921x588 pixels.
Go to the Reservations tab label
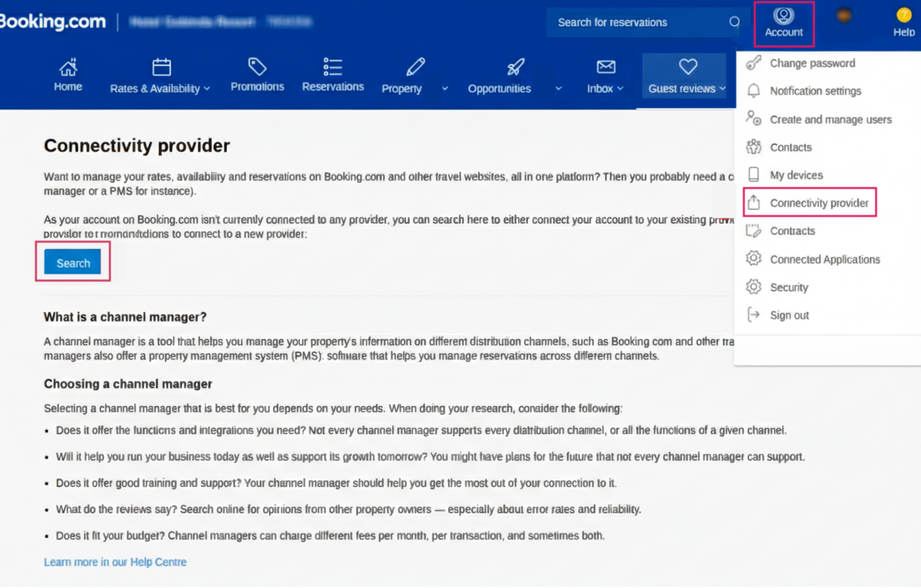[x=333, y=87]
